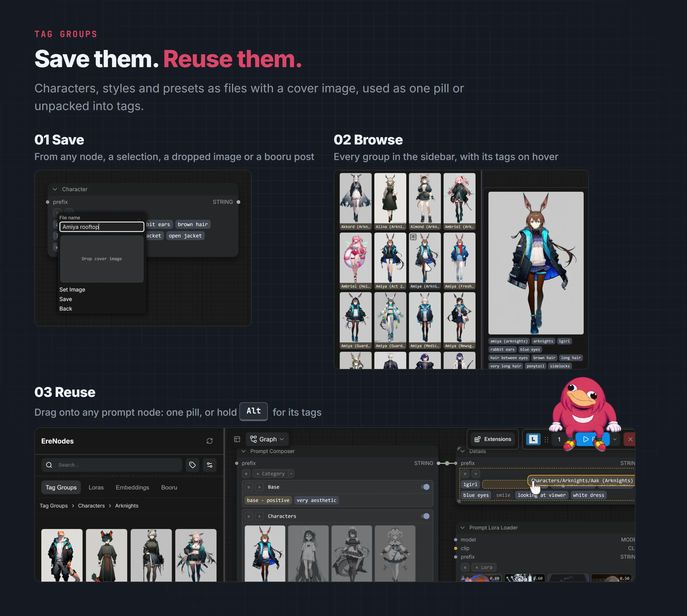
Task: Click the refresh icon beside EreNodes title
Action: [x=209, y=441]
